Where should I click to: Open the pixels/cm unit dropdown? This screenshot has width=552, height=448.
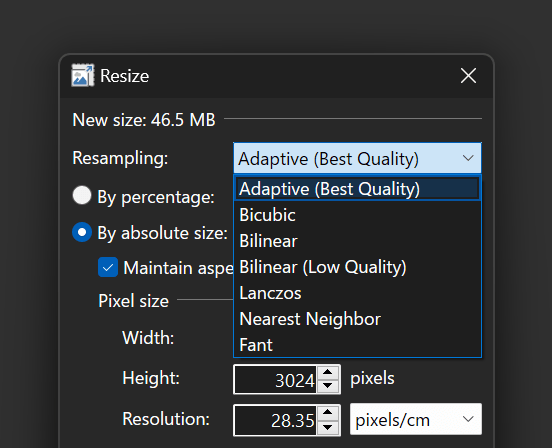(x=416, y=419)
